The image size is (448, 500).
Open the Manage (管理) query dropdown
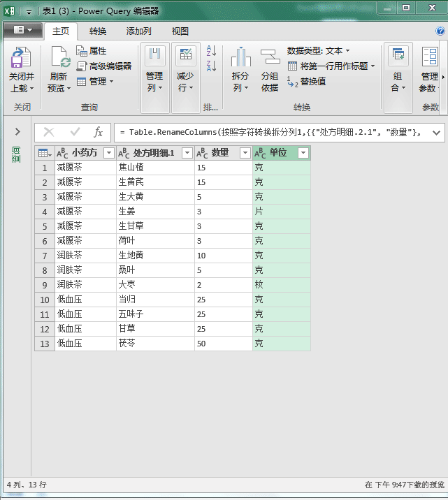95,82
